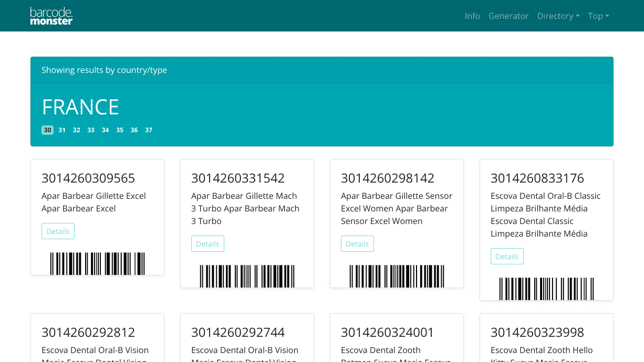Select prefix badge 33
Viewport: 644px width, 362px height.
91,130
